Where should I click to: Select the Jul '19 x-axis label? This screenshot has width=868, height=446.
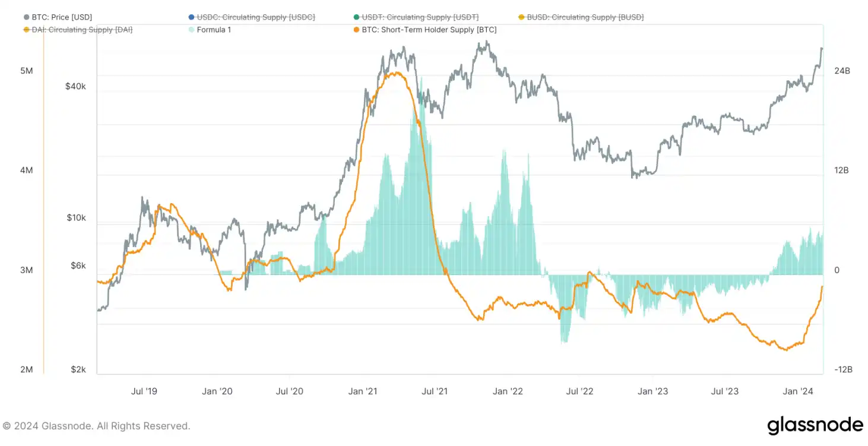click(143, 391)
